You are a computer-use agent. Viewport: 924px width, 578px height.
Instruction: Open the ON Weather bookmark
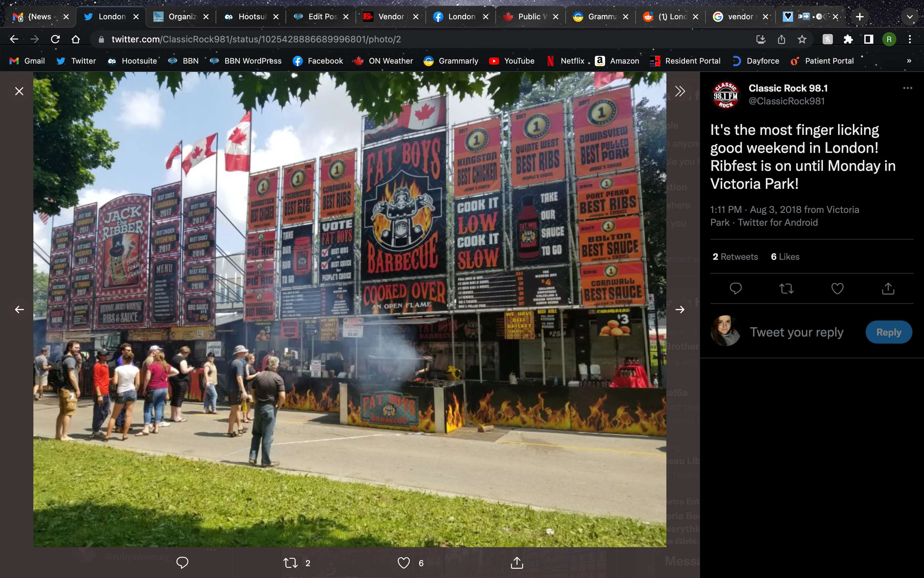(383, 61)
